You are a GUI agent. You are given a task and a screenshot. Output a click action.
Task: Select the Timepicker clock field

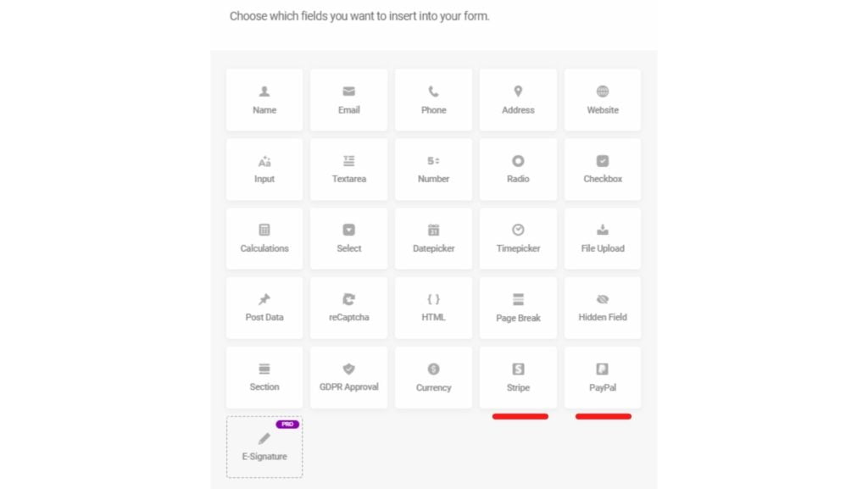click(x=518, y=238)
